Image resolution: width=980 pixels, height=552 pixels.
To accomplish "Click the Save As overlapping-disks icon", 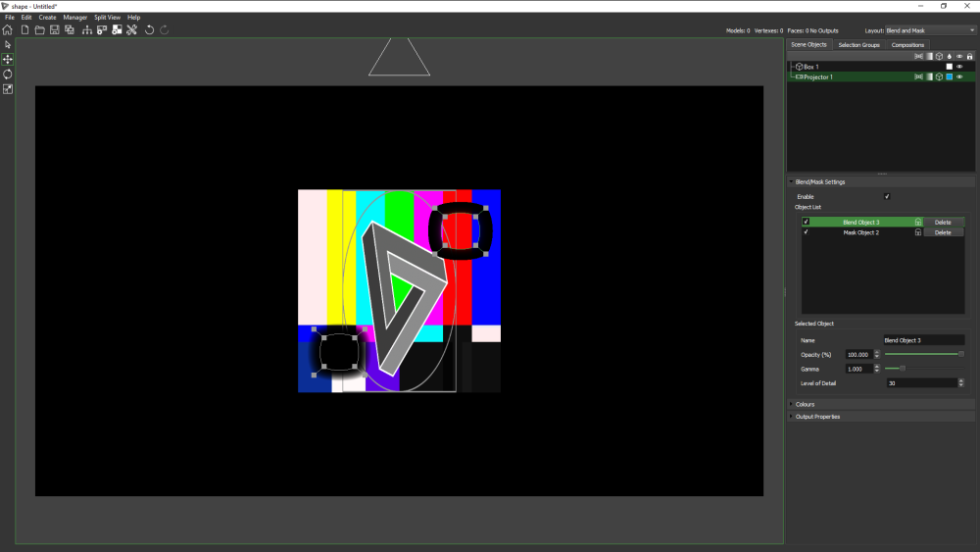I will pyautogui.click(x=70, y=30).
